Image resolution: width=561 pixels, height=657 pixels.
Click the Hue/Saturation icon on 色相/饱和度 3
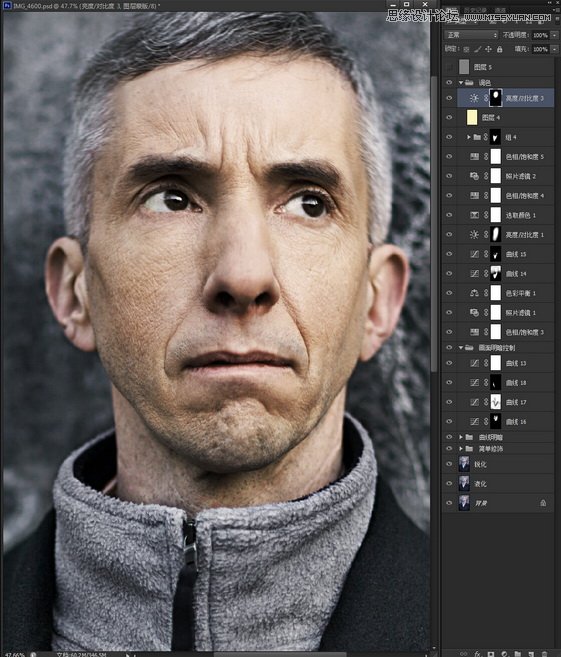[474, 332]
